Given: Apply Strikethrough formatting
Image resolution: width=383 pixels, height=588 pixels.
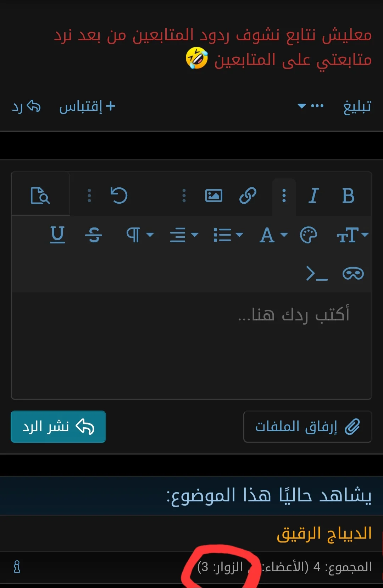Looking at the screenshot, I should click(94, 235).
